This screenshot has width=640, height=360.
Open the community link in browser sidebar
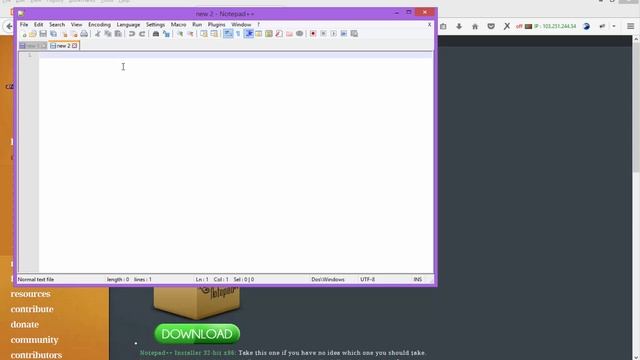pos(35,340)
